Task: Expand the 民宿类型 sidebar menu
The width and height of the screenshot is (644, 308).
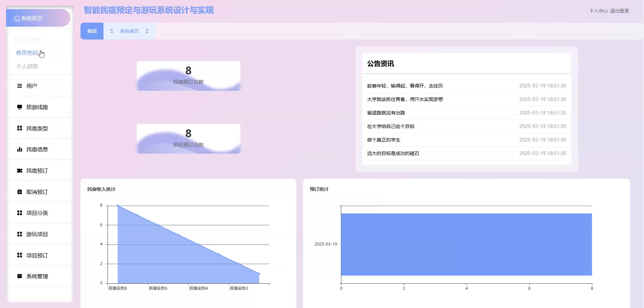Action: [x=40, y=128]
